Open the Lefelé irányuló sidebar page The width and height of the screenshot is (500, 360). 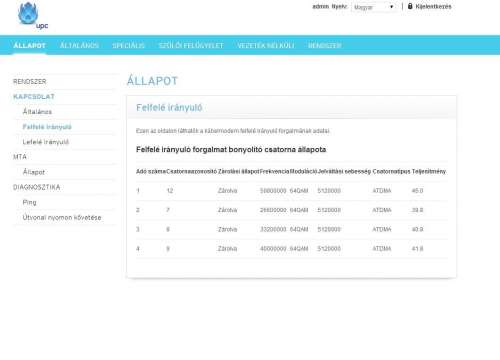point(46,142)
